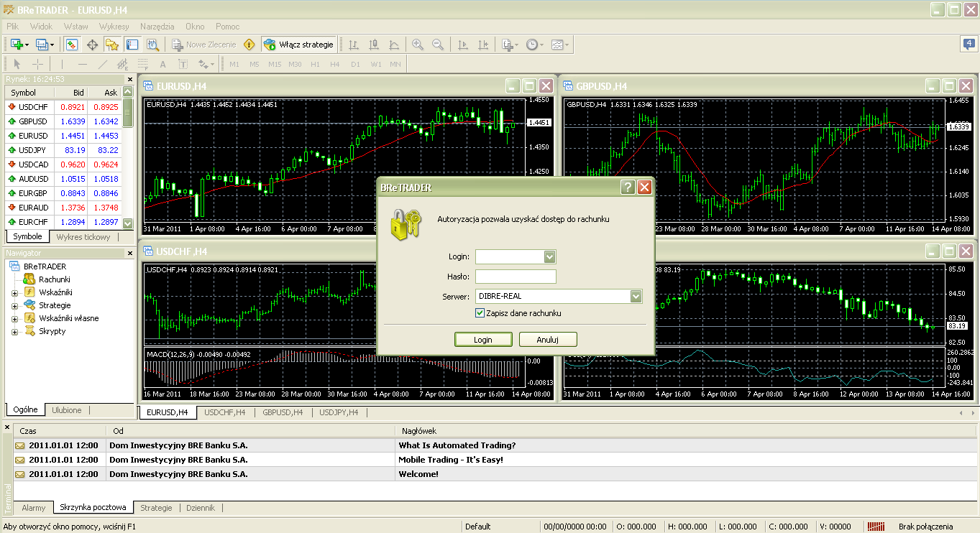Toggle the Market Watch window icon
Viewport: 980px width, 533px height.
pyautogui.click(x=72, y=45)
